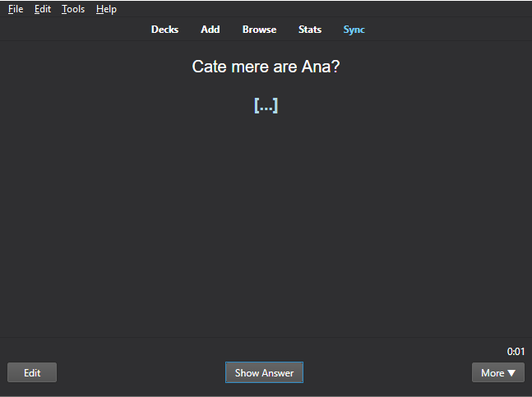Open the Edit menu in the menu bar
532x397 pixels.
[x=43, y=9]
